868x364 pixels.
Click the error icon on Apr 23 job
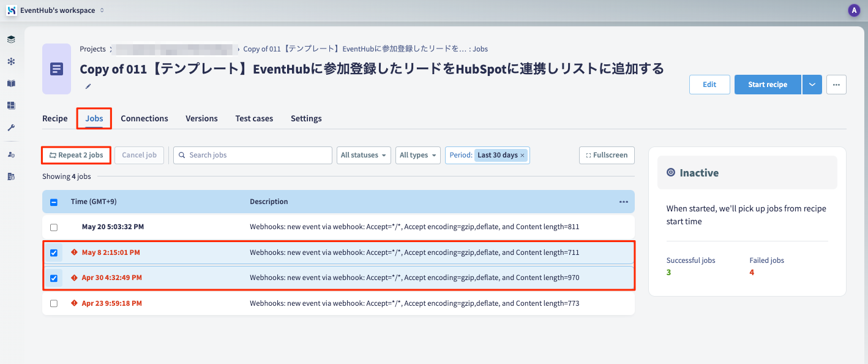[x=74, y=303]
